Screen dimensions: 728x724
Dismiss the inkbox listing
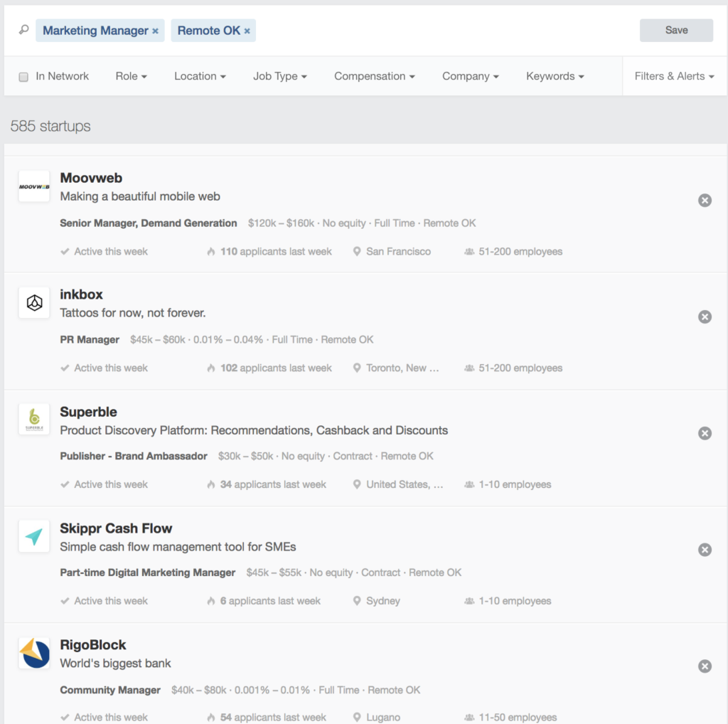(x=705, y=316)
